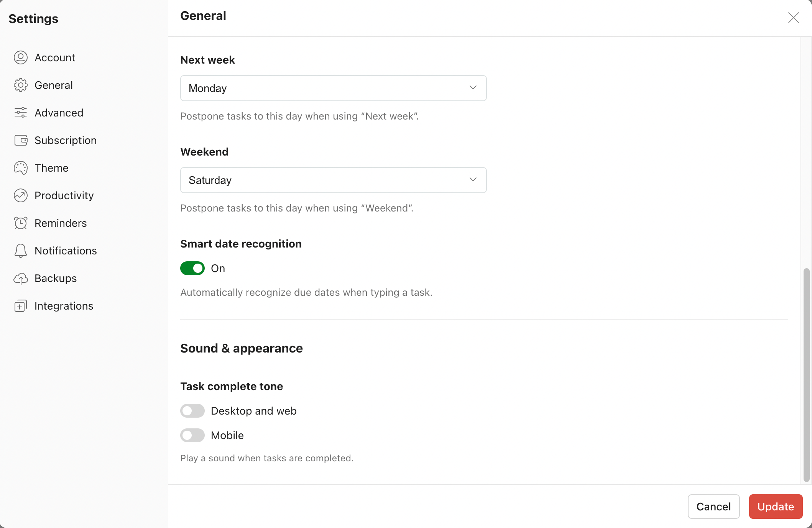Open Productivity settings section

(x=64, y=195)
